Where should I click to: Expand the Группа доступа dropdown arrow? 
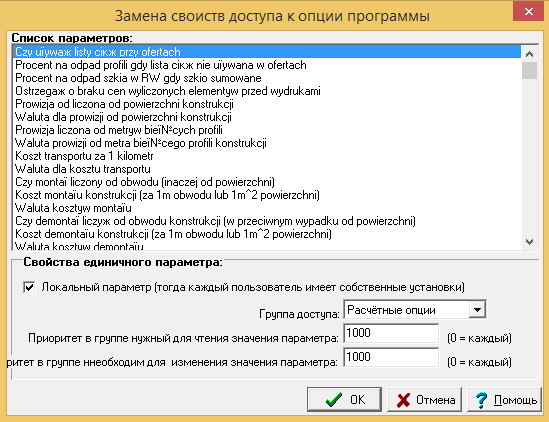pos(477,310)
